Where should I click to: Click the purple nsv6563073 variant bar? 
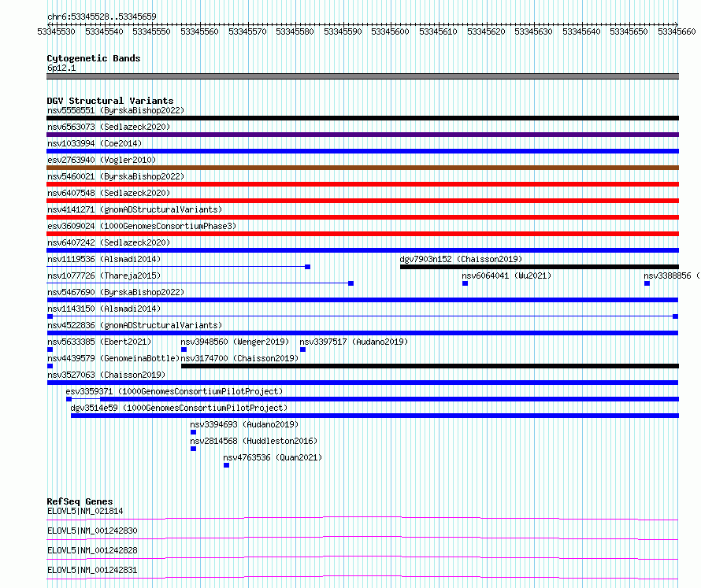[362, 135]
